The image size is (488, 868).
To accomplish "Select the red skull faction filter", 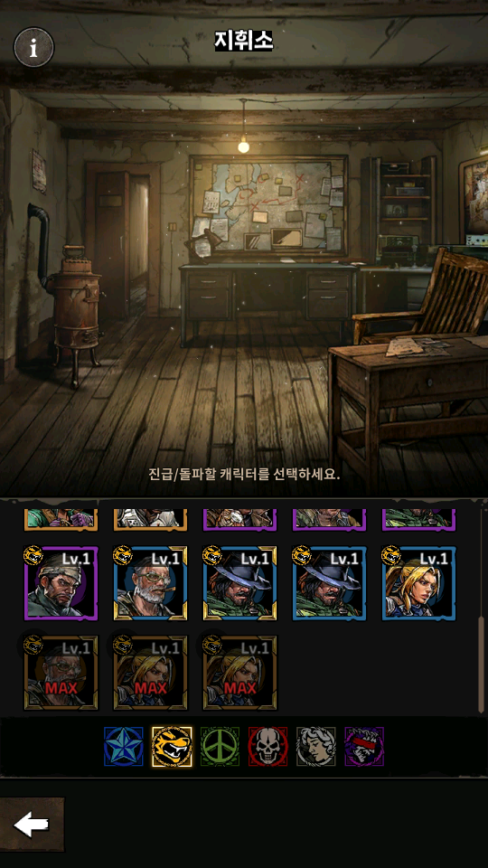I will pyautogui.click(x=267, y=747).
